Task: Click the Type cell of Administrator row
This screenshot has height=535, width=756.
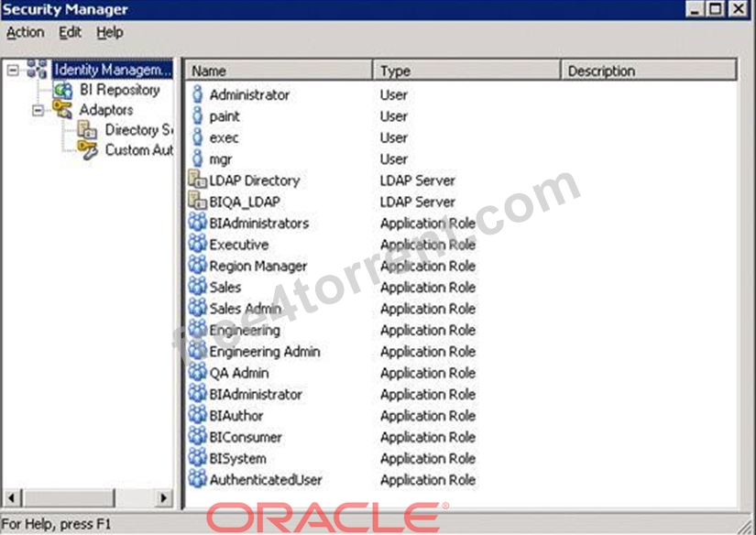Action: (x=393, y=94)
